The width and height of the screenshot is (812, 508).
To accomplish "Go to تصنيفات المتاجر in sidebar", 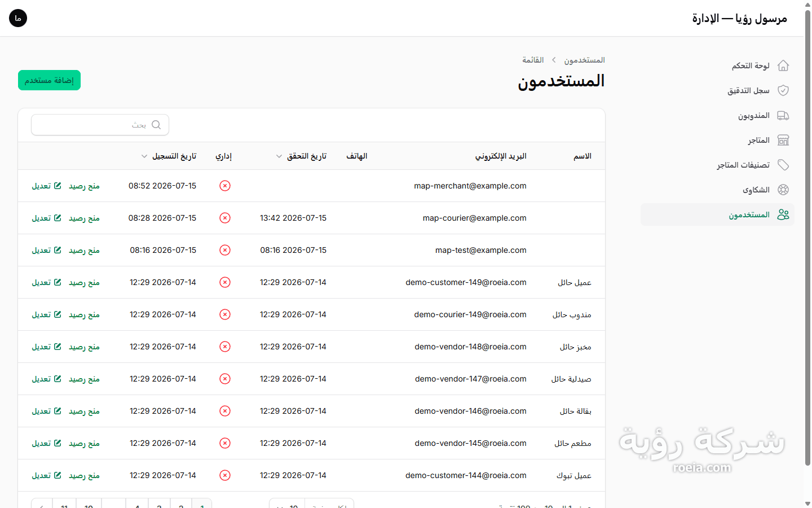I will coord(717,165).
